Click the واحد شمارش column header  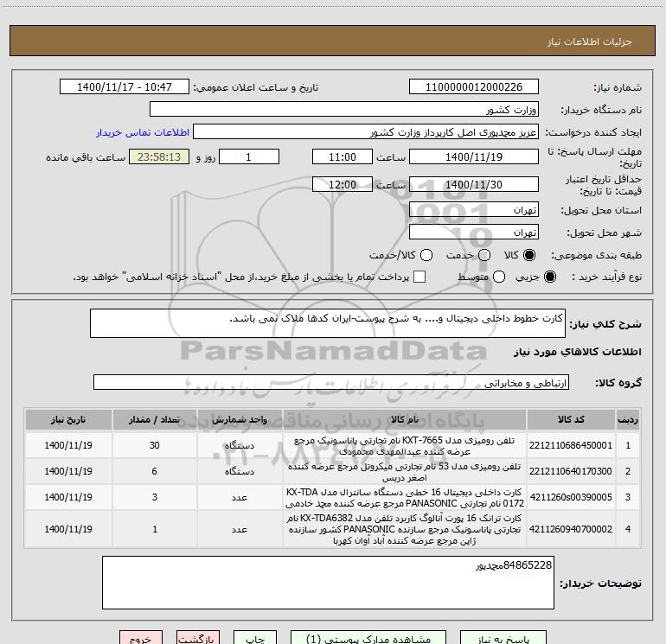(x=240, y=419)
